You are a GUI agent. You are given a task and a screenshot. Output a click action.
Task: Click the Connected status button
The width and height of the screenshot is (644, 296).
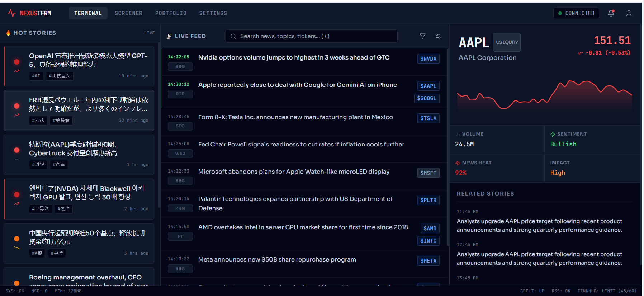click(x=576, y=13)
